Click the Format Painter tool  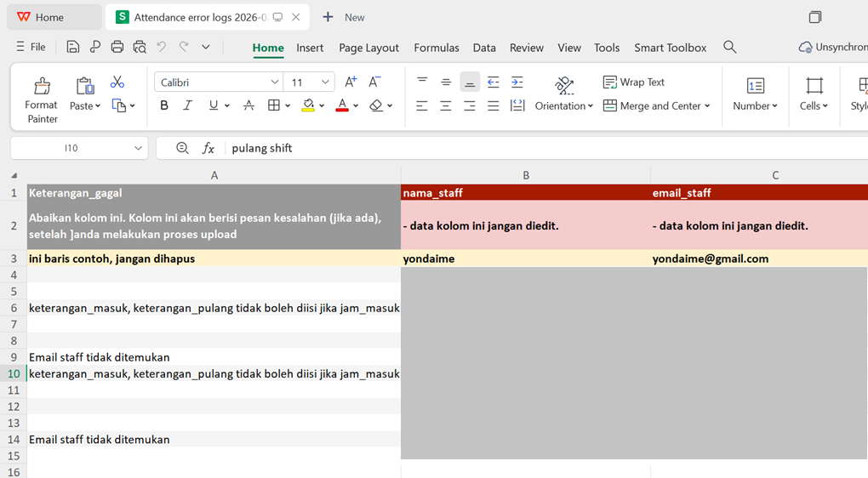[x=42, y=100]
